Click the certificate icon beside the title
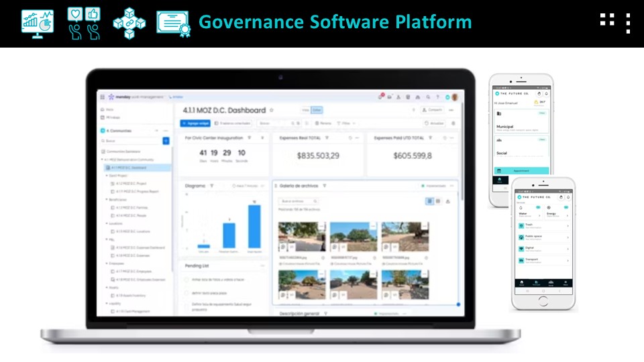644x362 pixels. tap(173, 23)
